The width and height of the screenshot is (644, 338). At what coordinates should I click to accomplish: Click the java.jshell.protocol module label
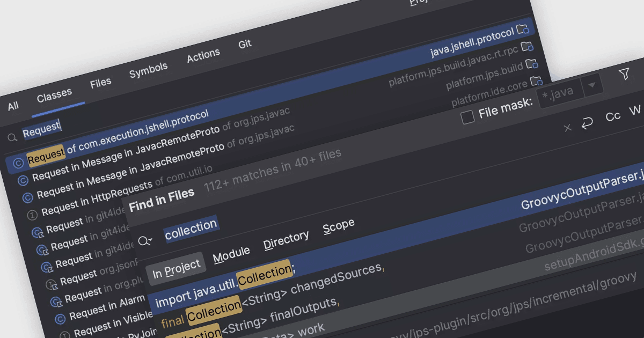(x=472, y=43)
